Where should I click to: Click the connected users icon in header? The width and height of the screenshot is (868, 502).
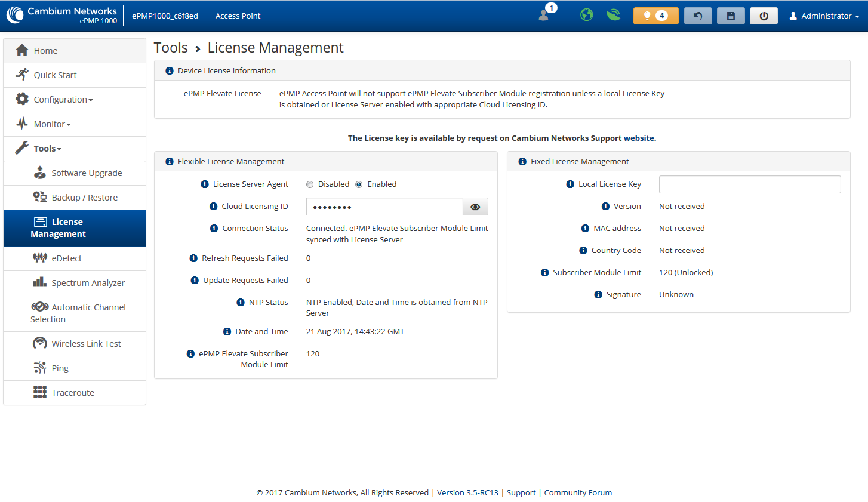tap(544, 15)
